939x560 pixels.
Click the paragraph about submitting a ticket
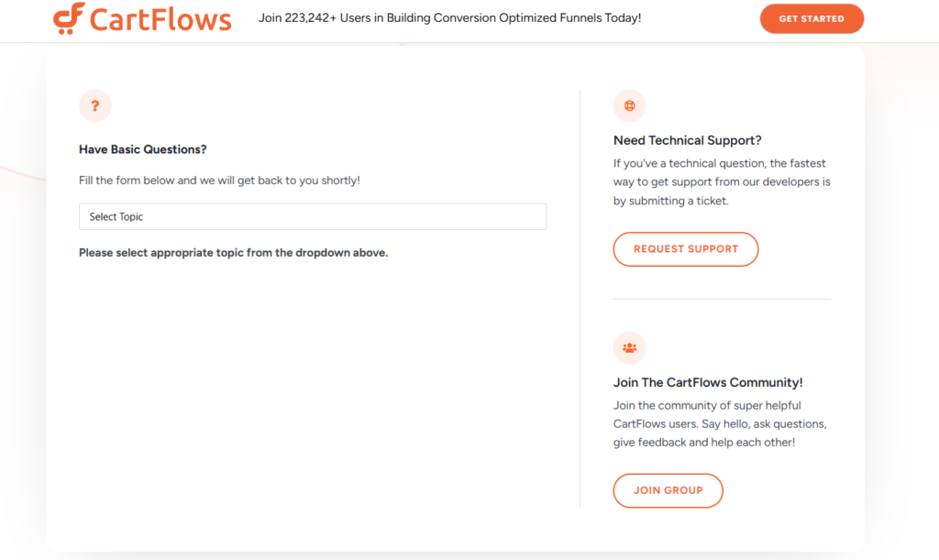(x=721, y=182)
